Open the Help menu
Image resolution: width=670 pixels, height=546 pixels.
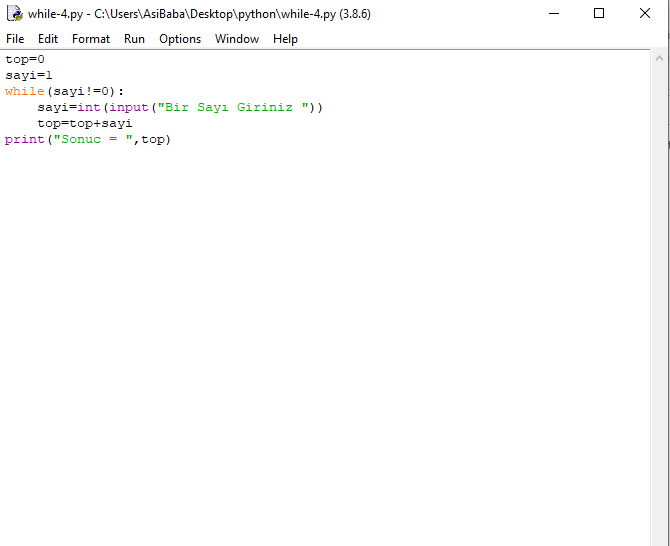point(285,39)
